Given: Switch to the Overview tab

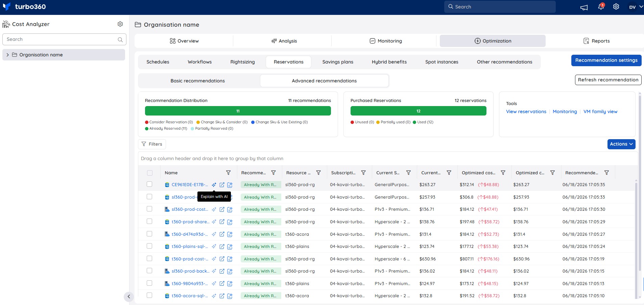Looking at the screenshot, I should coord(184,41).
